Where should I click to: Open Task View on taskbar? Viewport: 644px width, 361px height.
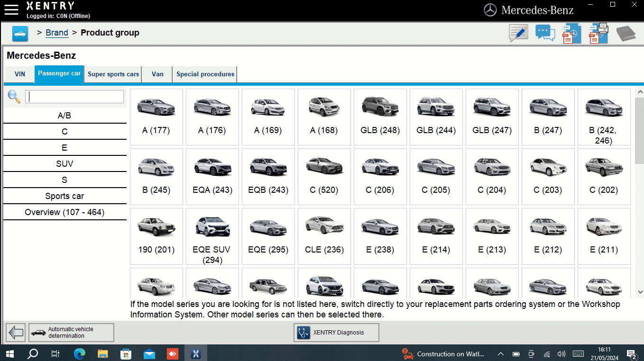pos(55,353)
